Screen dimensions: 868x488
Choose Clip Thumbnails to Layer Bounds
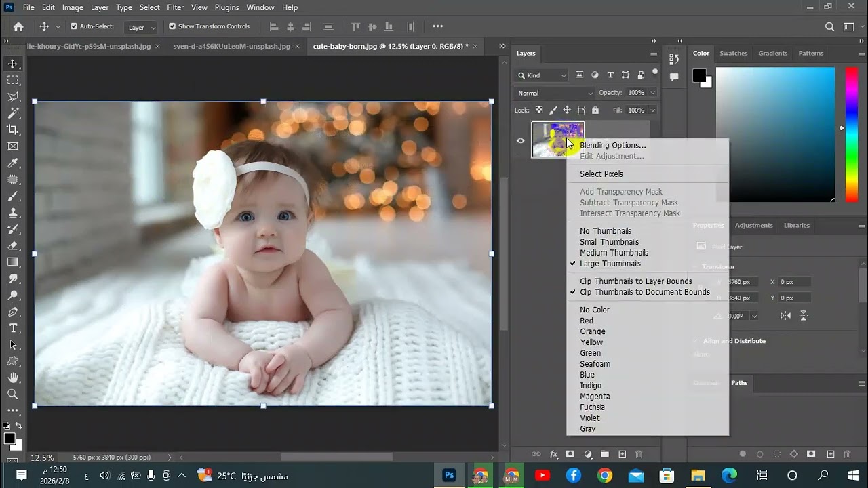tap(636, 281)
